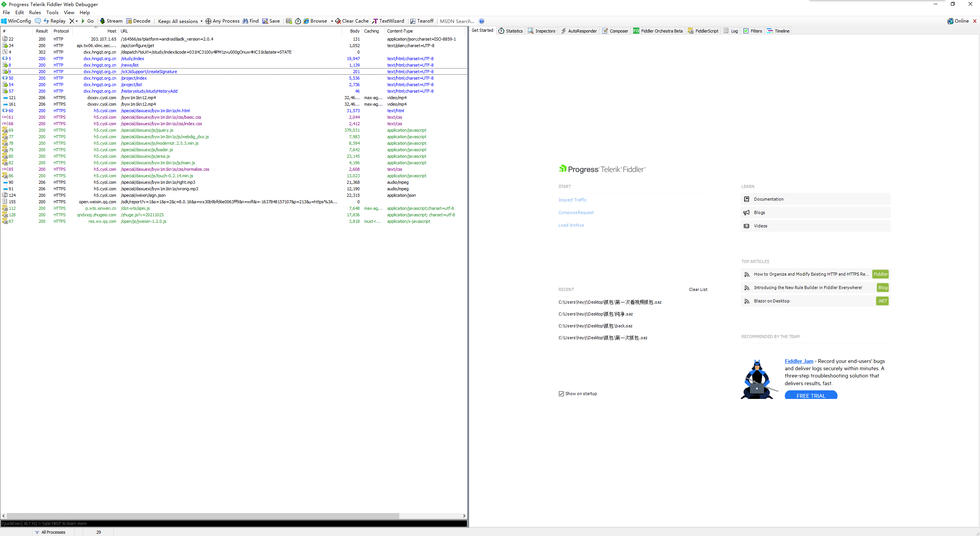Open the TextWizard tool

click(x=388, y=21)
